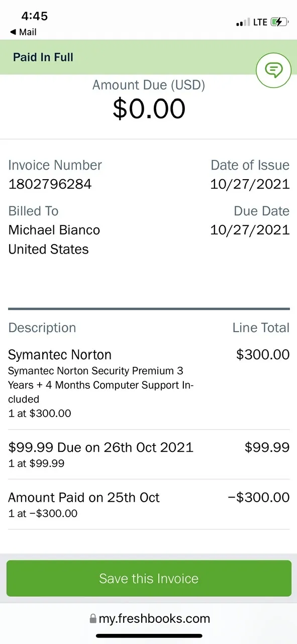
Task: Tap the my.freshbooks.com address bar
Action: click(x=149, y=618)
